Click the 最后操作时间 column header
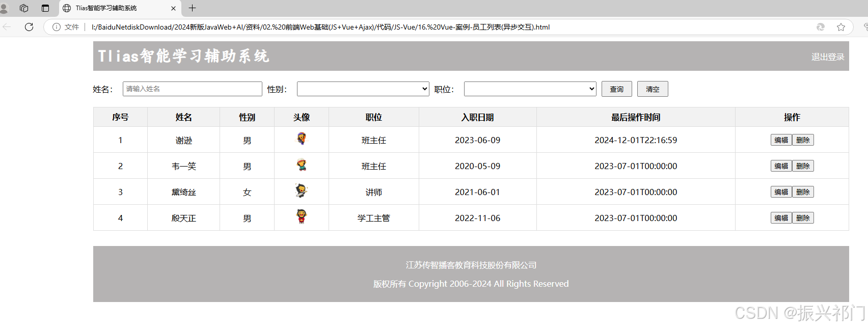This screenshot has width=868, height=328. 636,117
